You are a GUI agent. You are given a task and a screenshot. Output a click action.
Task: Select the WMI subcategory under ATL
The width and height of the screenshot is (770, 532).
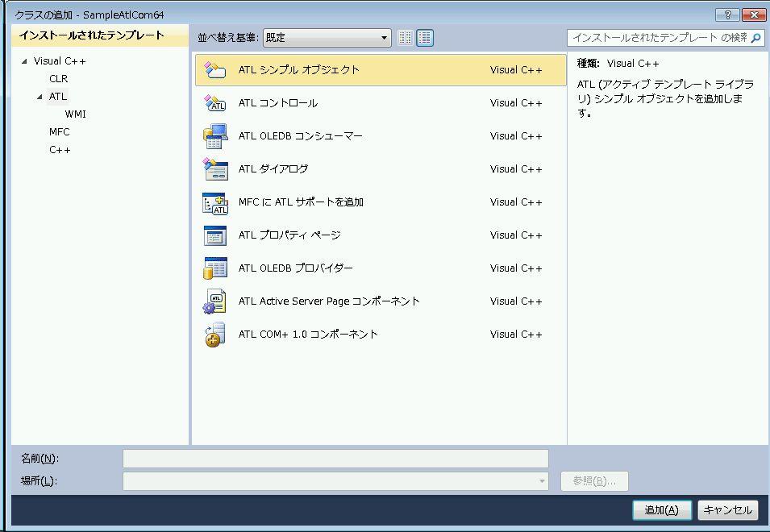(75, 114)
